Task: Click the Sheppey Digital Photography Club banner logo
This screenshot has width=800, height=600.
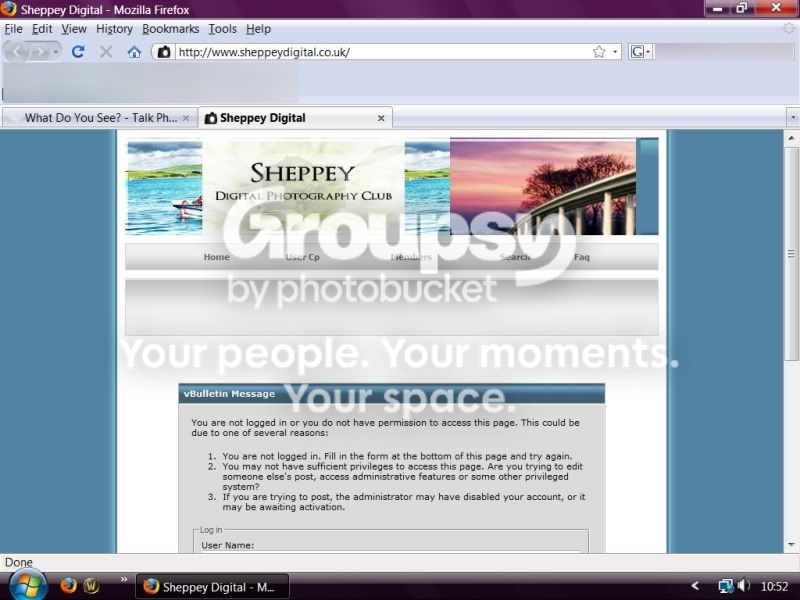Action: 303,185
